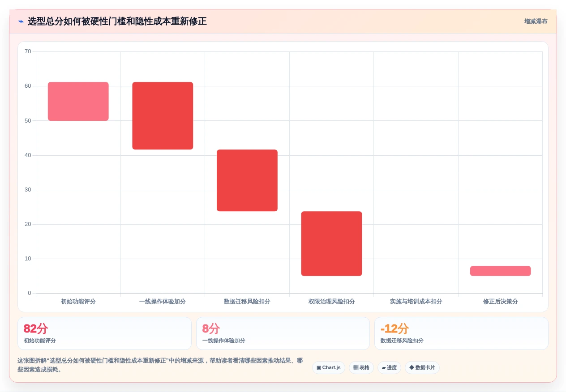This screenshot has width=566, height=392.
Task: Select the 进度 tag chip
Action: coord(389,368)
